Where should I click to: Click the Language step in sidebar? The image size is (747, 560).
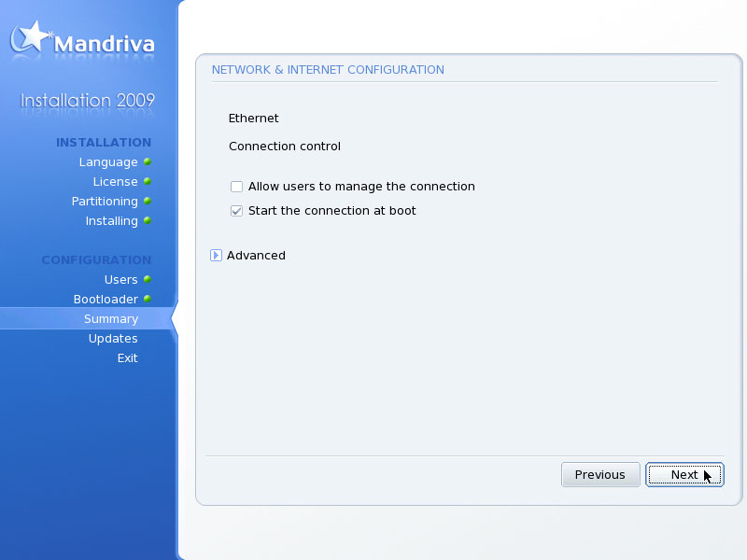point(108,161)
